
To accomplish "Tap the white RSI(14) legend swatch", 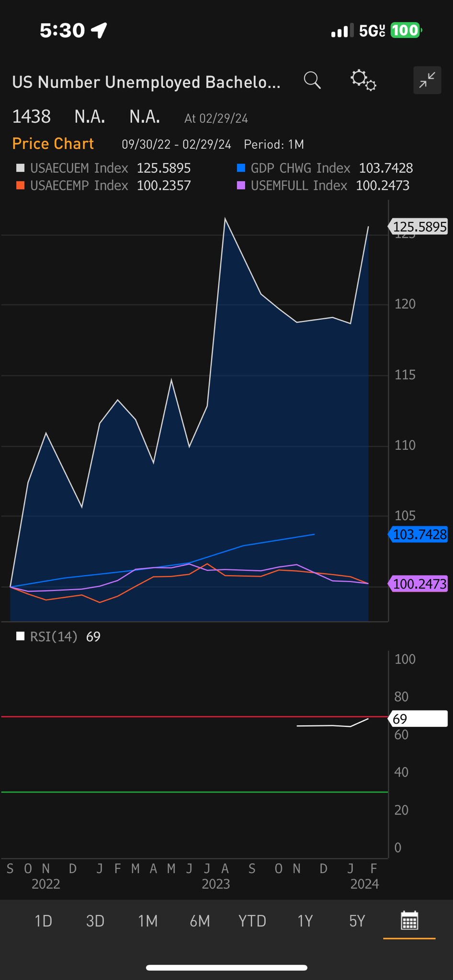I will (20, 636).
